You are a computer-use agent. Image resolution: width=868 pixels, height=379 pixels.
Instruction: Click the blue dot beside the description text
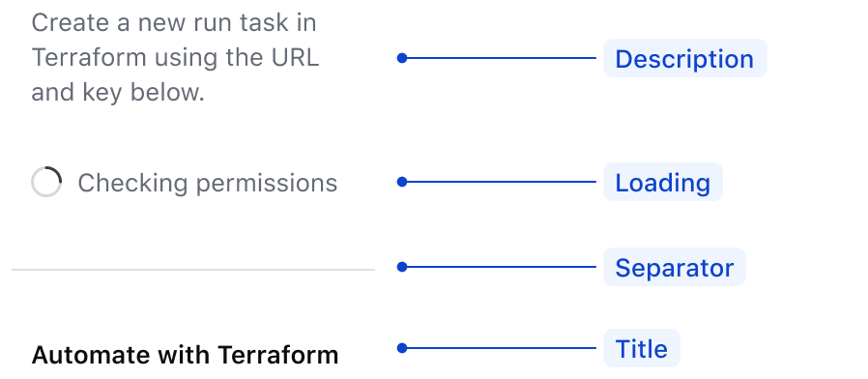click(402, 58)
